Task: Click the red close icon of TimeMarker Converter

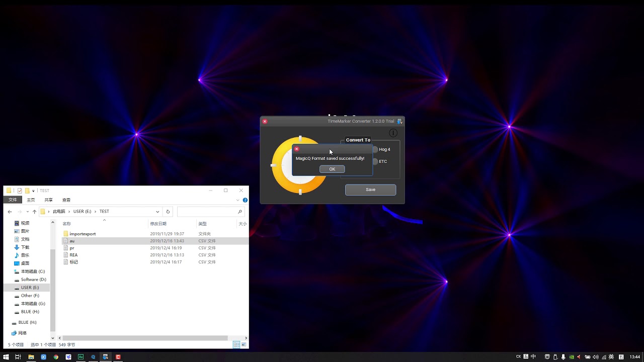Action: coord(265,121)
